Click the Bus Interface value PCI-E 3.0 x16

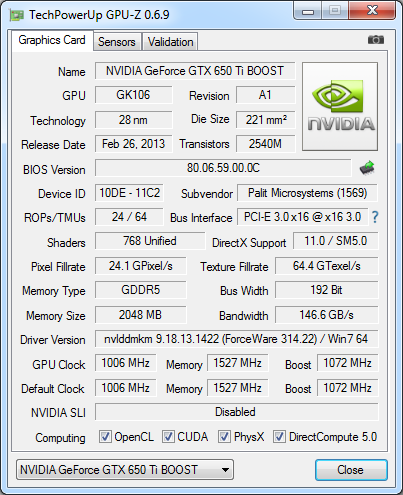click(x=303, y=217)
